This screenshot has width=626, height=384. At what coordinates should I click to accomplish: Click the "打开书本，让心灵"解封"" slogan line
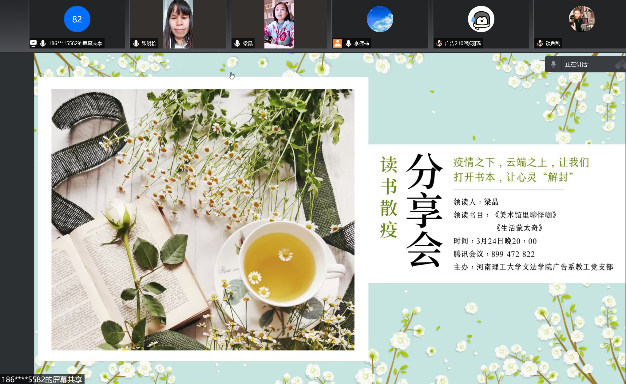[x=513, y=177]
